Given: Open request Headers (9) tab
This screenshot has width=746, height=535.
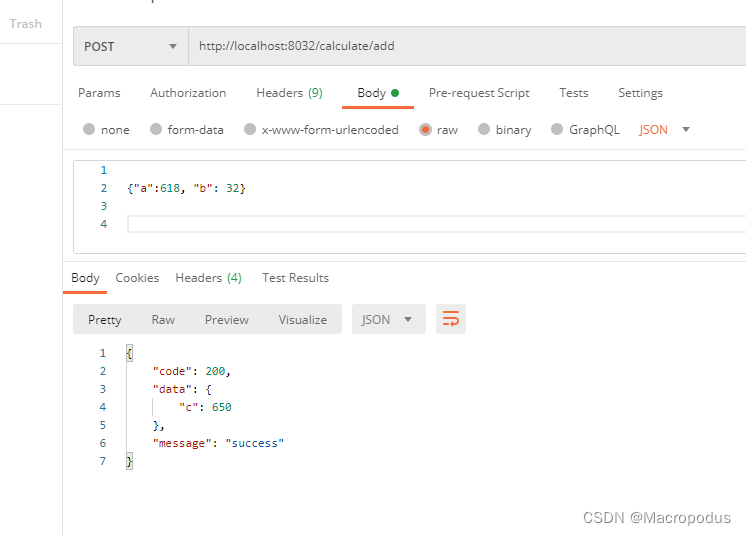Looking at the screenshot, I should (x=289, y=93).
